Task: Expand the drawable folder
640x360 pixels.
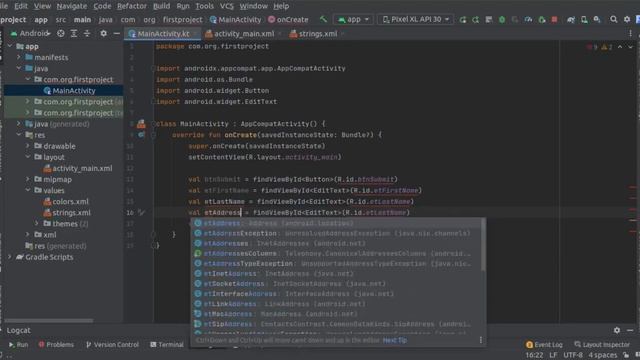Action: pos(28,146)
